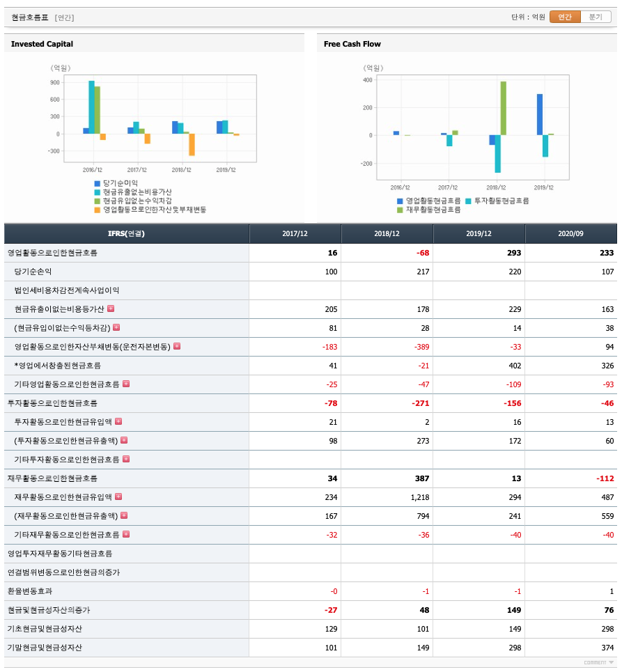
Task: Select the 환율변동효과 row label
Action: click(29, 591)
